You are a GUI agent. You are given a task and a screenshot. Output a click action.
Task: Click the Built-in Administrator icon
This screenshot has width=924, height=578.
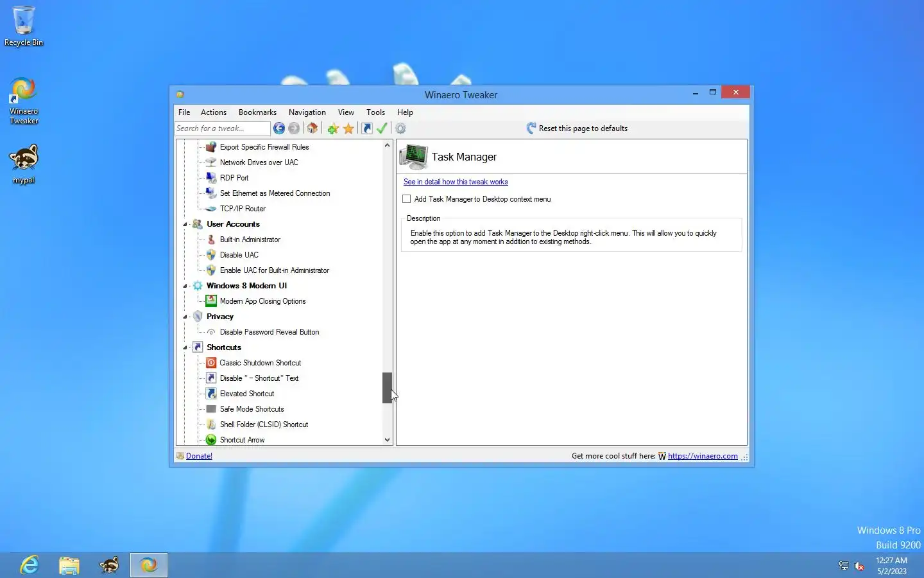pyautogui.click(x=210, y=240)
